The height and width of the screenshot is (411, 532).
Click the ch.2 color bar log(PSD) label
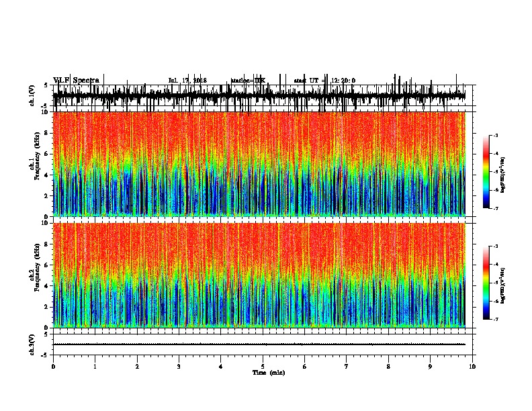[x=502, y=285]
